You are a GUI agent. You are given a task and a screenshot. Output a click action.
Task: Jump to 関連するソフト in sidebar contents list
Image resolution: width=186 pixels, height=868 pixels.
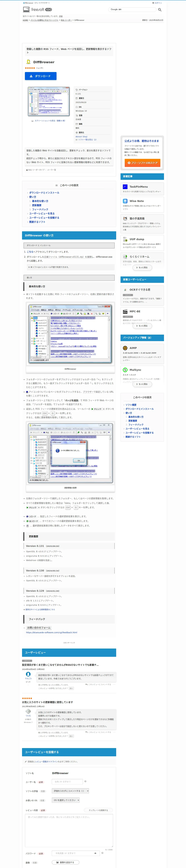coord(133,437)
